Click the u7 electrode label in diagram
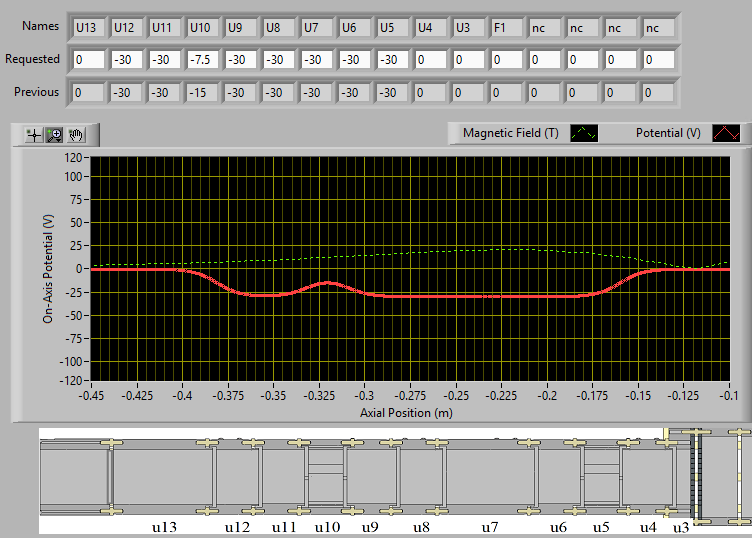This screenshot has height=538, width=752. point(490,527)
